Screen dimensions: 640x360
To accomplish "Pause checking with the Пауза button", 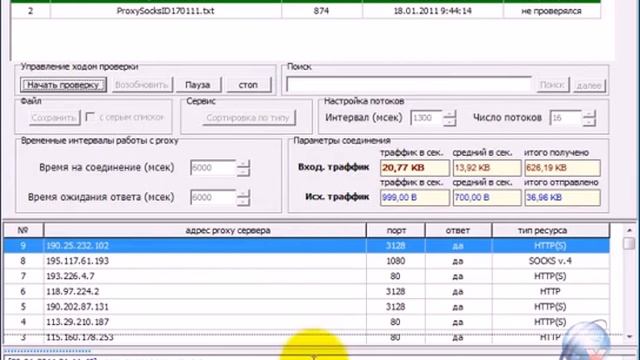I will tap(198, 85).
